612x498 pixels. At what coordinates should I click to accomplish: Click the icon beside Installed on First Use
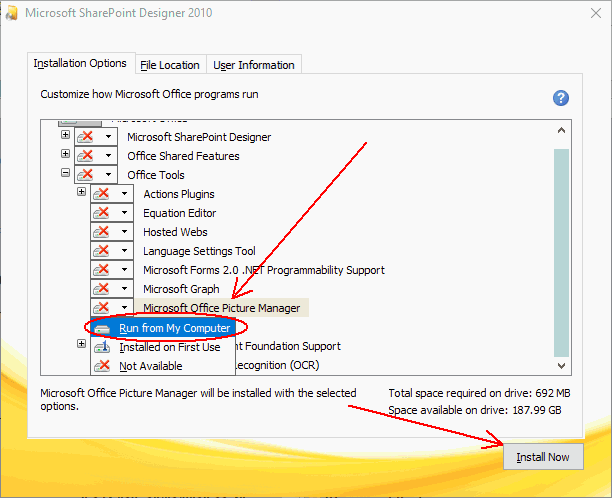coord(102,347)
